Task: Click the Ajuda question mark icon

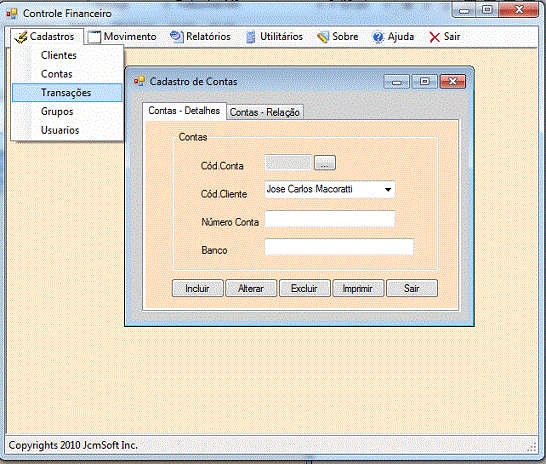Action: pos(378,37)
